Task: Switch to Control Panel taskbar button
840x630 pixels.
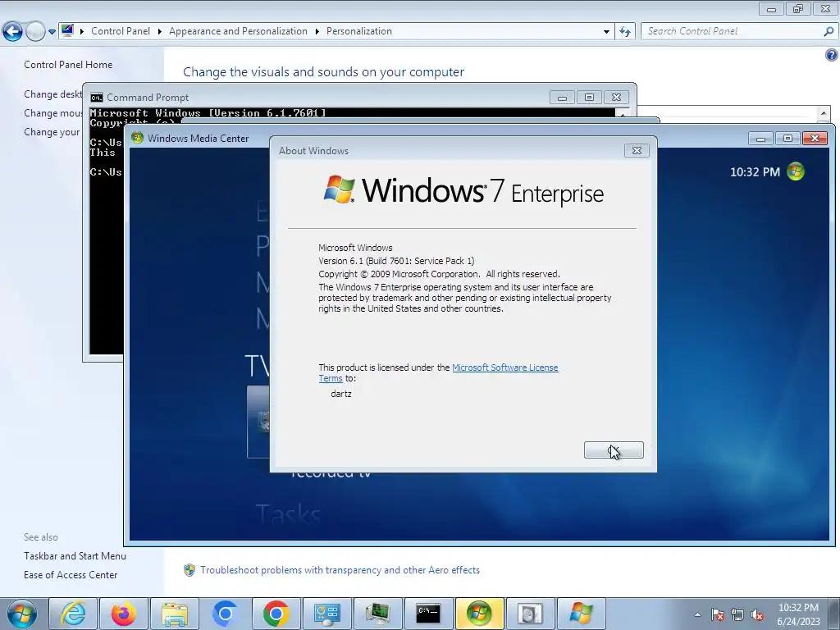Action: click(x=326, y=614)
